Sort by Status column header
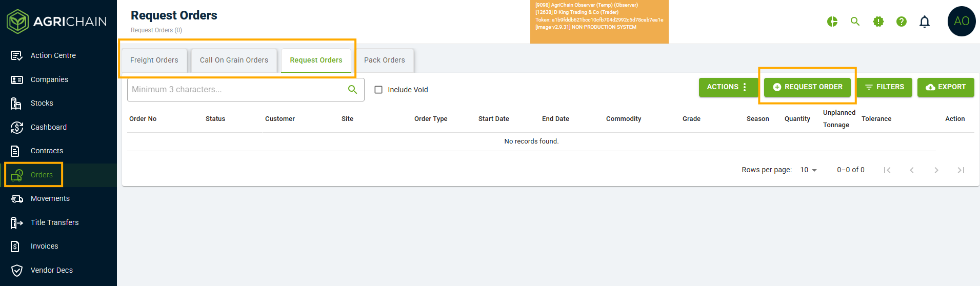The image size is (980, 286). (x=215, y=119)
